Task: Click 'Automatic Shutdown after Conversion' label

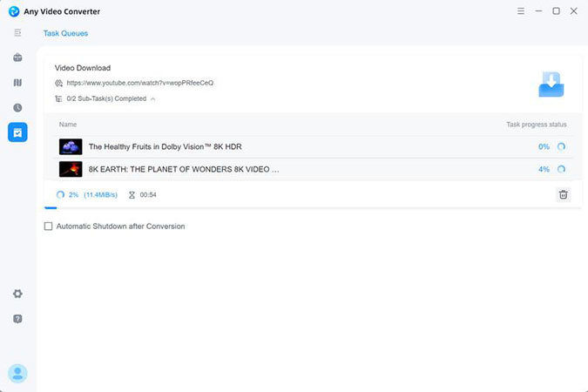Action: tap(120, 226)
